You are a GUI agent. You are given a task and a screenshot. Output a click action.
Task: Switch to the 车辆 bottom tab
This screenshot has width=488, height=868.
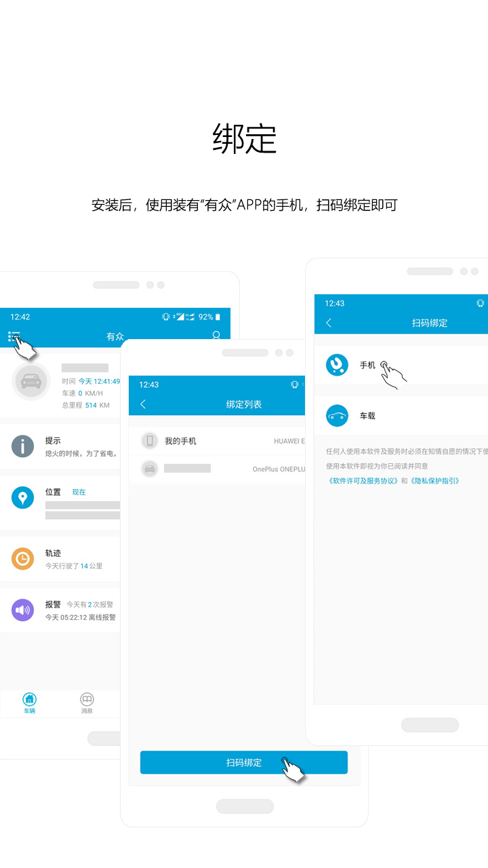pos(29,704)
